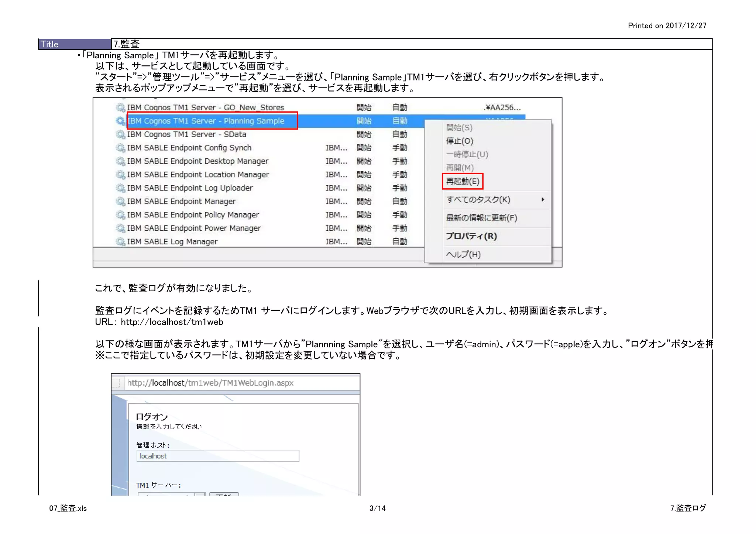Select IBM SABLE Endpoint Policy Manager
756x534 pixels.
coord(193,215)
